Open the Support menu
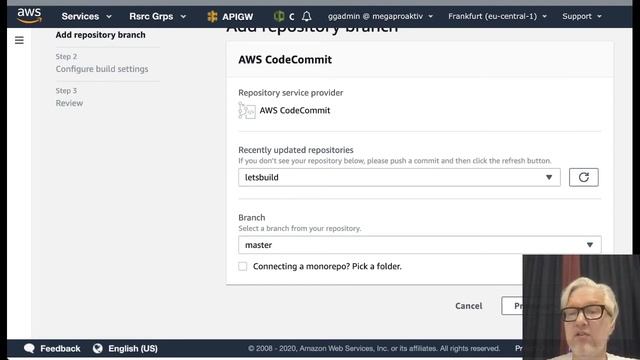The image size is (640, 360). point(582,16)
